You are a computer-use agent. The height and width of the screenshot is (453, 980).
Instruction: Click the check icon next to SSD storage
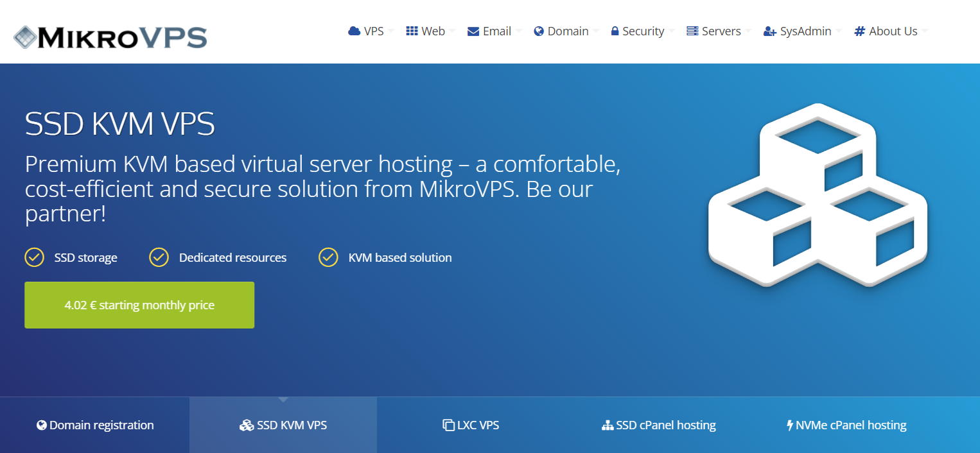[34, 257]
